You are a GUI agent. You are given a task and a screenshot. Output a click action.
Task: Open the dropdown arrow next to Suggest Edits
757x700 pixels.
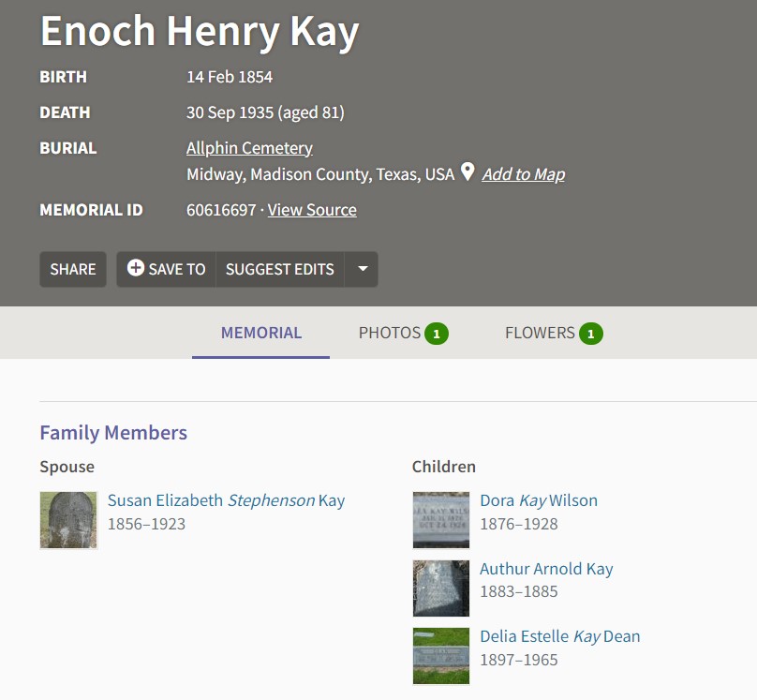pyautogui.click(x=363, y=269)
